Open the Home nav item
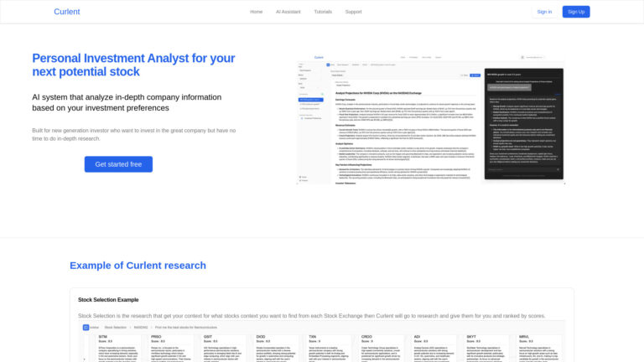644x362 pixels. pos(257,12)
